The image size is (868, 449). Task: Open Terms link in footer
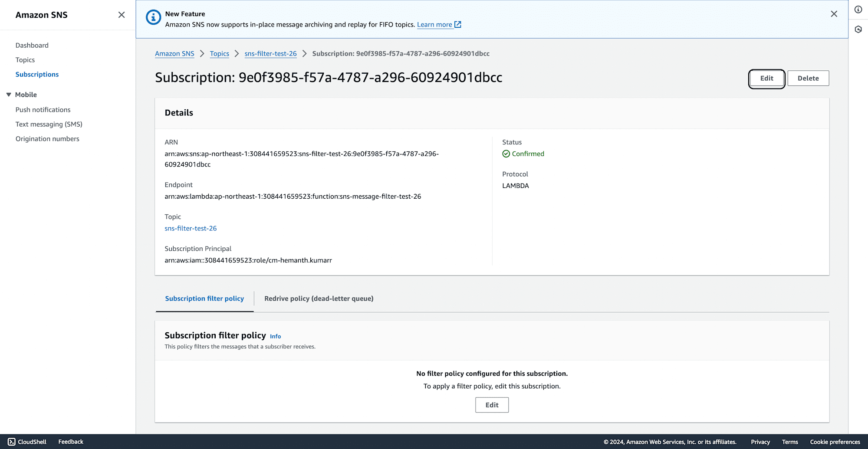pyautogui.click(x=790, y=442)
